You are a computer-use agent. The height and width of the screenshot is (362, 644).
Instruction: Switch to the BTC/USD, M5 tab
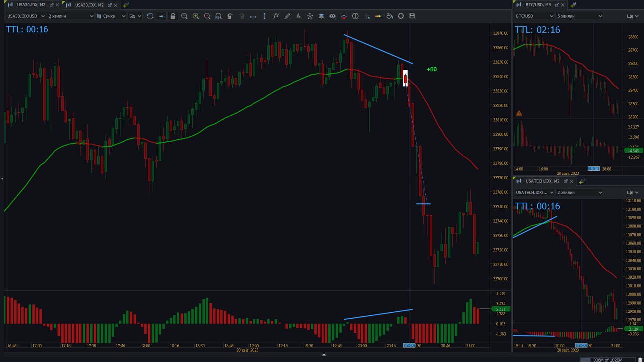[x=538, y=5]
